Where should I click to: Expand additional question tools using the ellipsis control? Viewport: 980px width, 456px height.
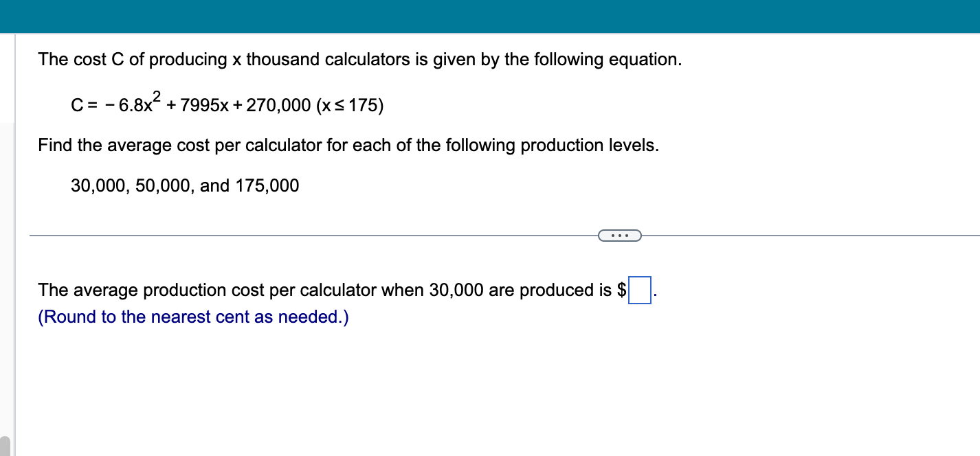point(619,236)
